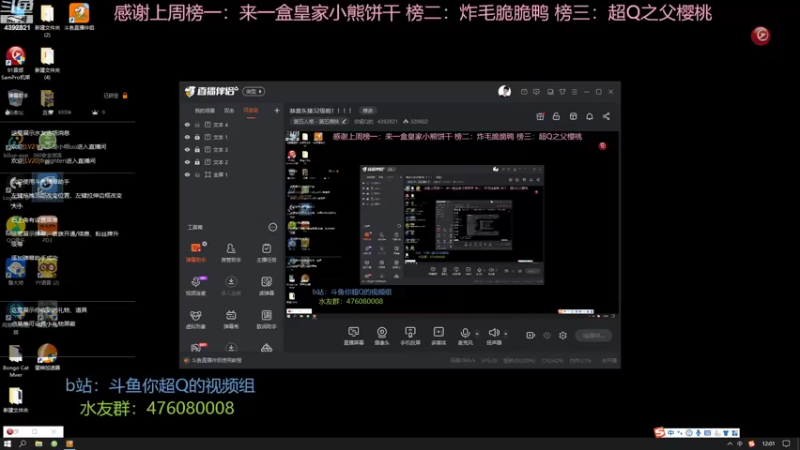Open File Explorer from taskbar
Viewport: 800px width, 450px height.
pos(38,444)
